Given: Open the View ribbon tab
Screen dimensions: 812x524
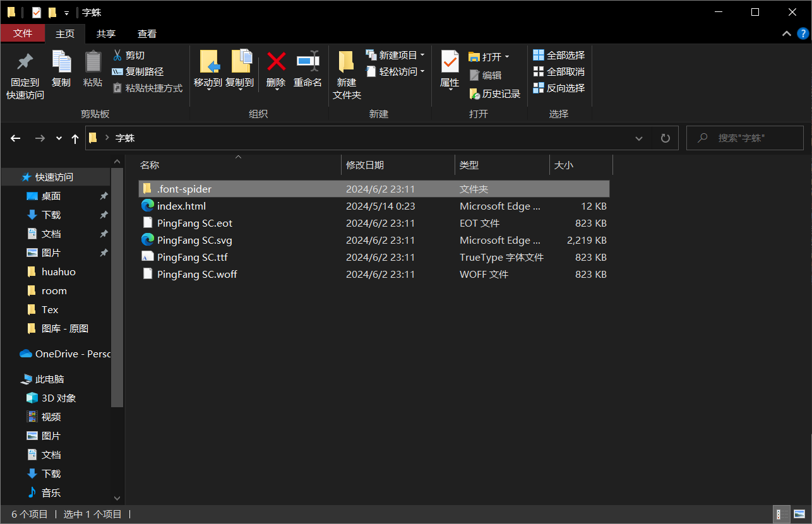Looking at the screenshot, I should coord(147,34).
